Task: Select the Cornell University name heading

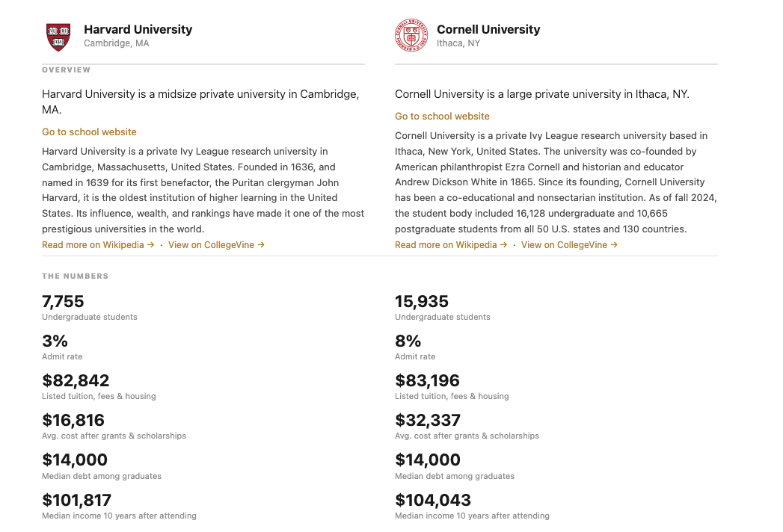Action: 488,29
